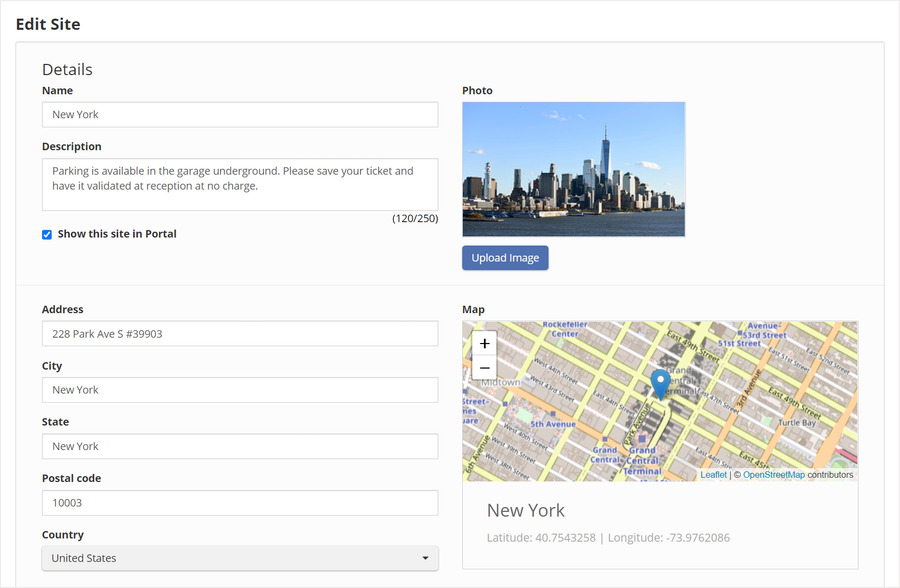
Task: Click into the State field
Action: coord(240,446)
